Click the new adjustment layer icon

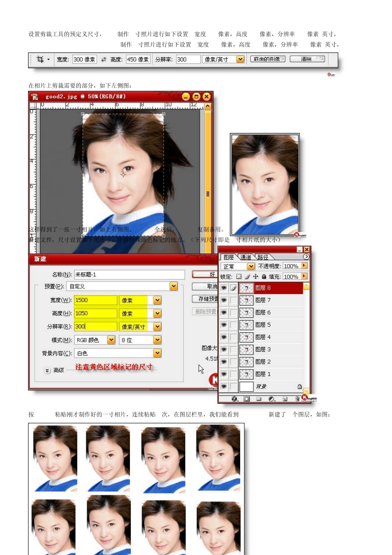pyautogui.click(x=272, y=399)
